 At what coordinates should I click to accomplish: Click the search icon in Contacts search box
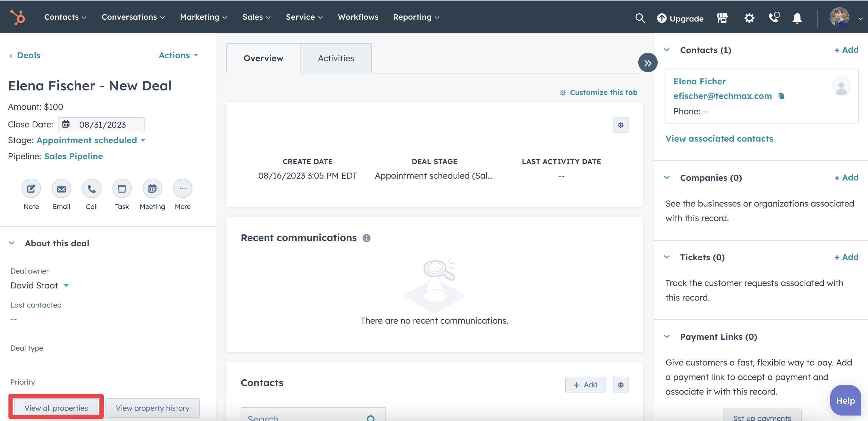click(x=371, y=418)
